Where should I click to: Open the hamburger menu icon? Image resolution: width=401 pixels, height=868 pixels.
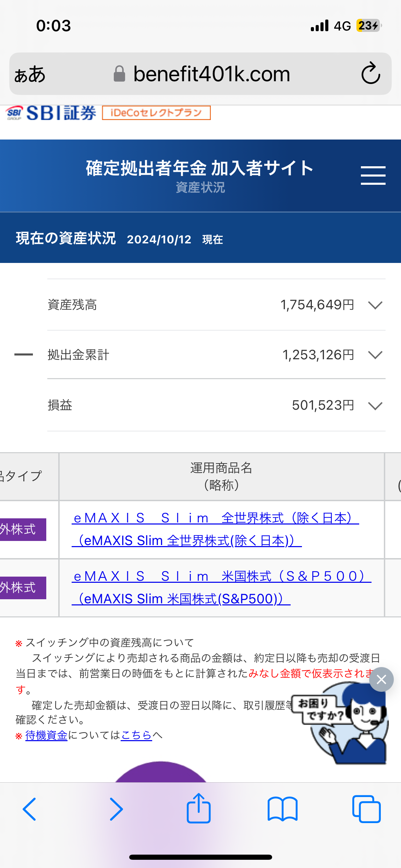(373, 176)
